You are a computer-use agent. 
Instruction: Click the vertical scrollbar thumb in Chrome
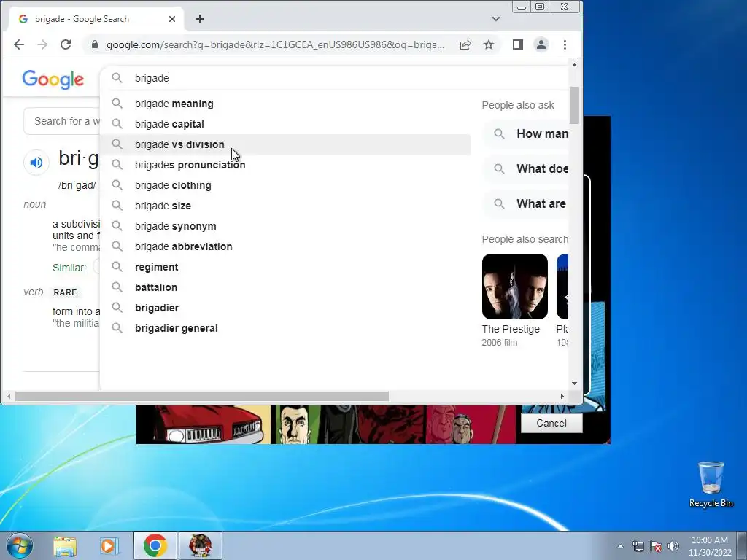point(575,105)
